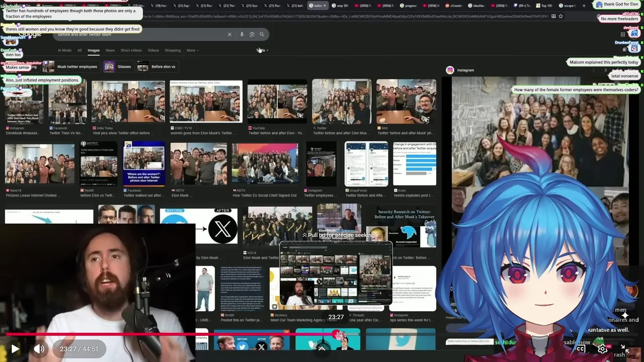The image size is (644, 362).
Task: Switch to the All results tab
Action: (79, 50)
